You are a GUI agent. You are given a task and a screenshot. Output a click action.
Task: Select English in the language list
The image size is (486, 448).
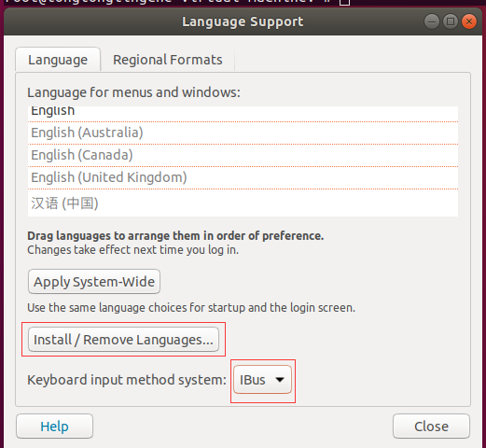[x=243, y=114]
